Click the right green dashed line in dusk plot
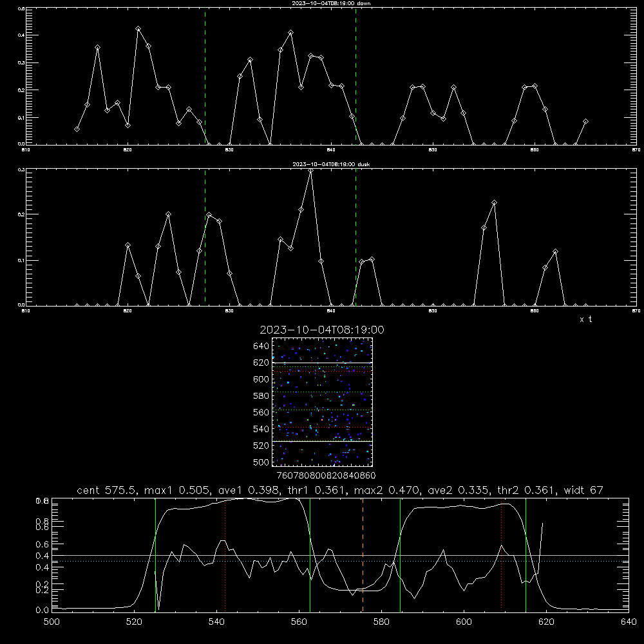The width and height of the screenshot is (644, 644). coord(355,237)
